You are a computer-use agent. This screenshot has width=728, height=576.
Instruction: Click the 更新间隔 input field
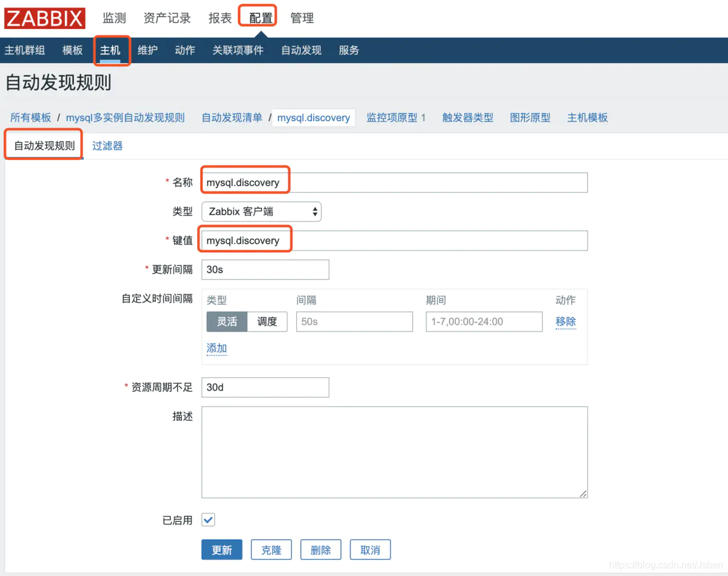tap(265, 270)
